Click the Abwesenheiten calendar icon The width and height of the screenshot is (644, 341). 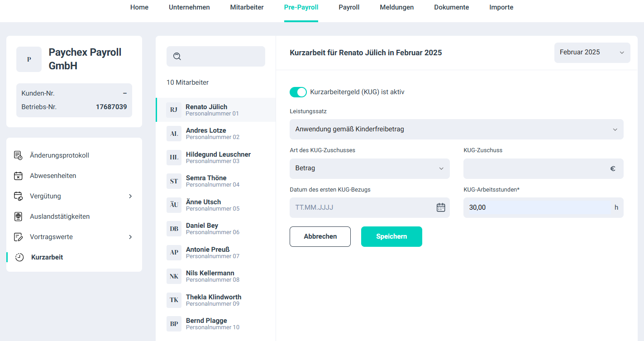[18, 176]
